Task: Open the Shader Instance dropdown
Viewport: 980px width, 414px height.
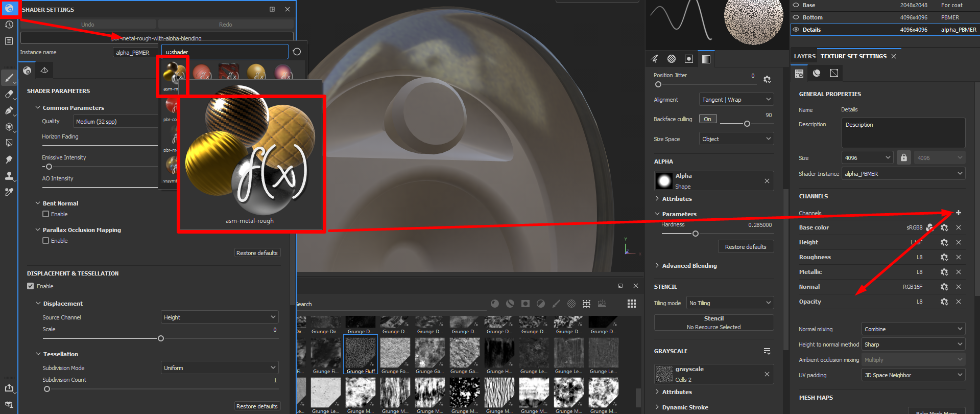Action: pos(903,174)
